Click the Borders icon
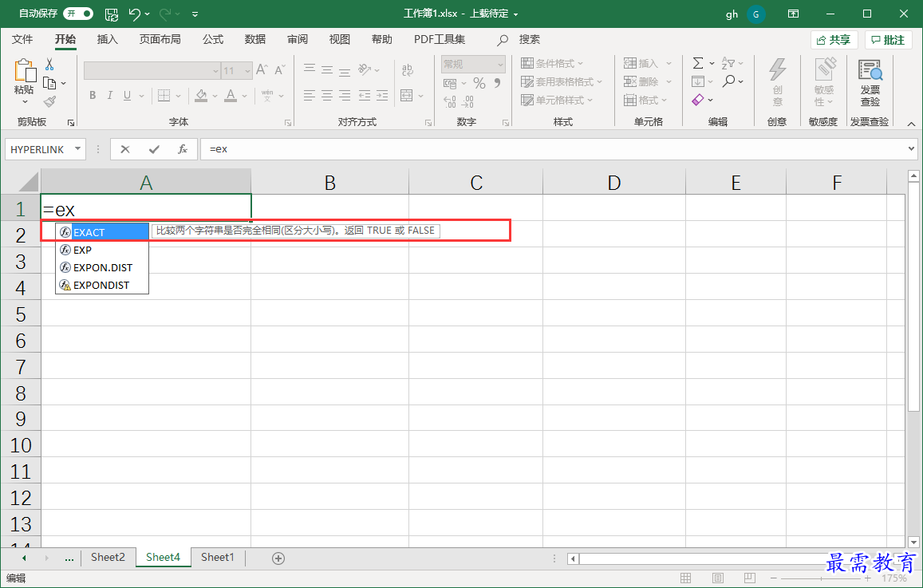This screenshot has height=588, width=923. point(164,96)
